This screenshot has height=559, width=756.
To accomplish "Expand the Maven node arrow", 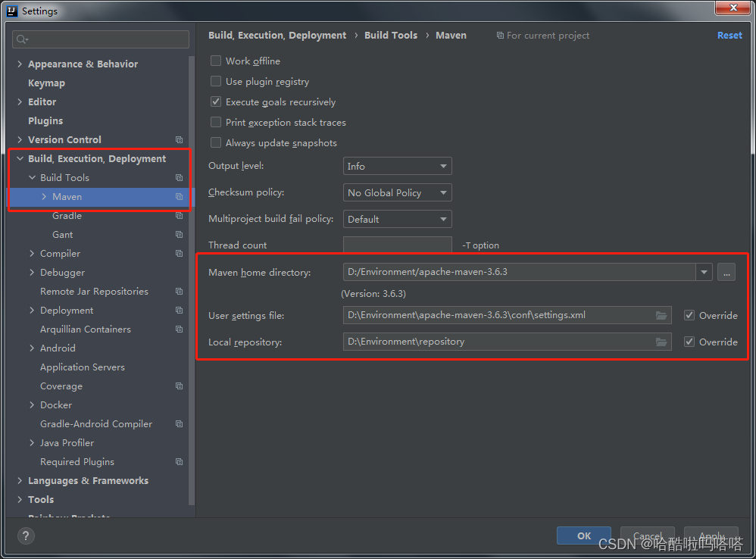I will (x=44, y=197).
